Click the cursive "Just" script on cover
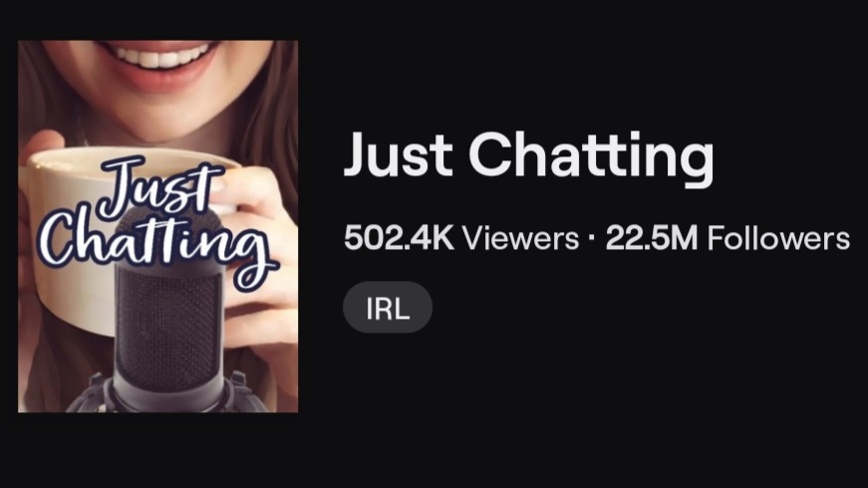The image size is (868, 488). tap(157, 188)
